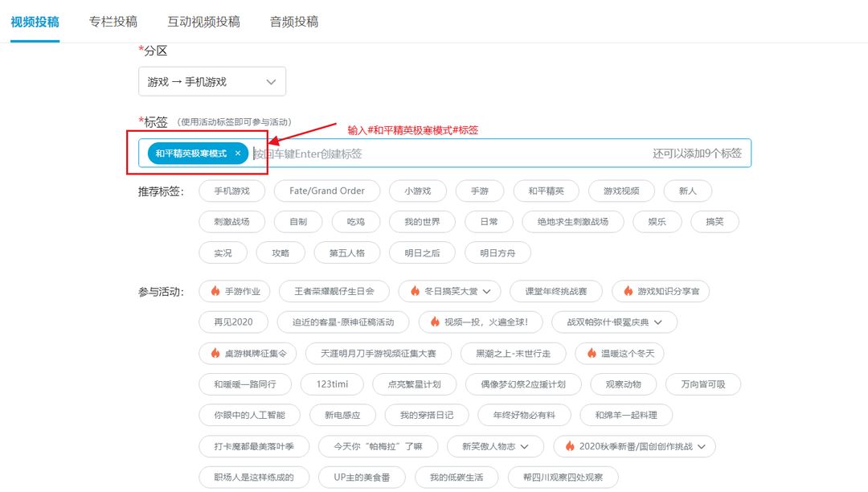Viewport: 868px width, 492px height.
Task: Add the 和平精英 recommended tag
Action: pos(547,191)
